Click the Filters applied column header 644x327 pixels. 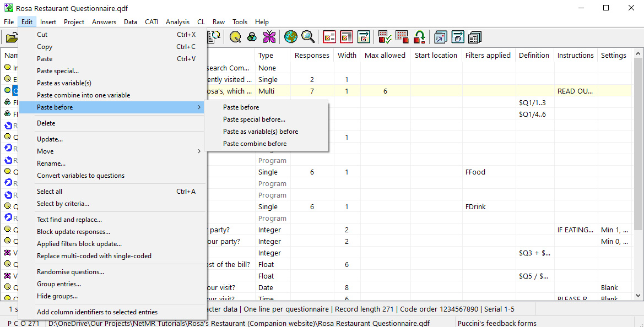click(488, 56)
